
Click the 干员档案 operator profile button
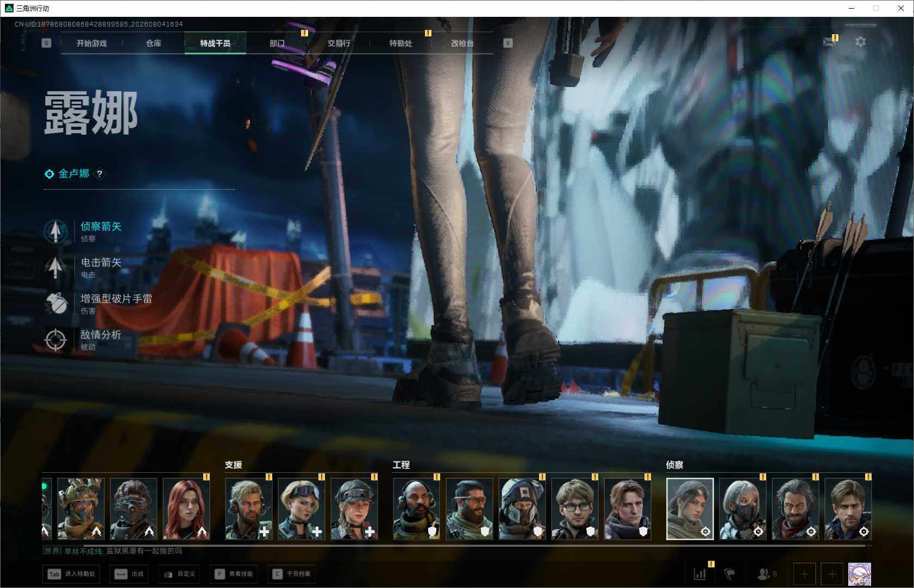tap(292, 574)
